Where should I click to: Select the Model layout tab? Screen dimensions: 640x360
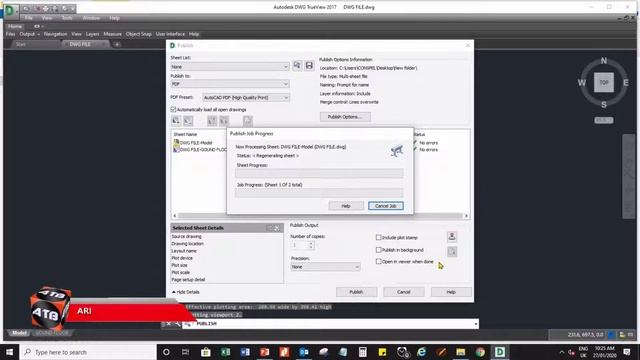point(19,333)
